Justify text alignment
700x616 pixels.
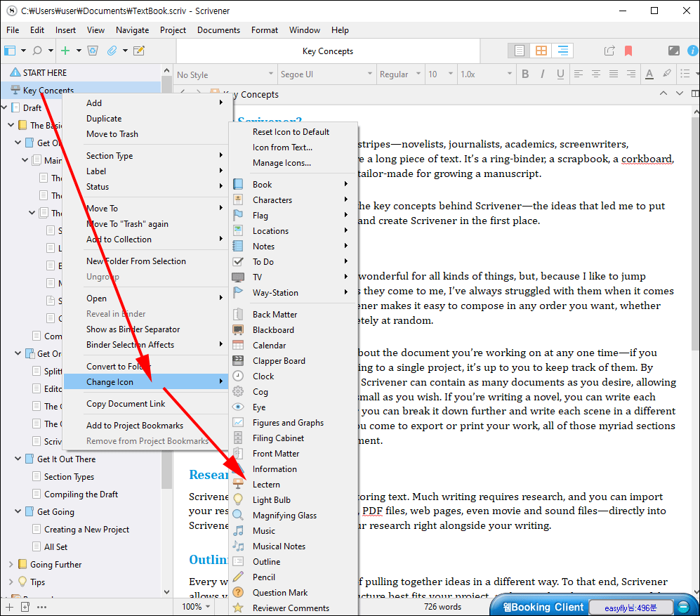[x=614, y=74]
